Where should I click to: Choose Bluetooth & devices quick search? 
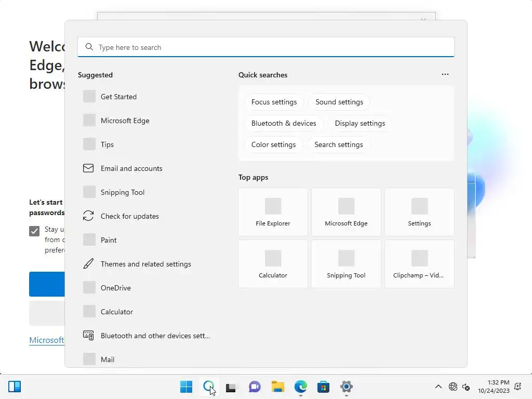point(284,123)
